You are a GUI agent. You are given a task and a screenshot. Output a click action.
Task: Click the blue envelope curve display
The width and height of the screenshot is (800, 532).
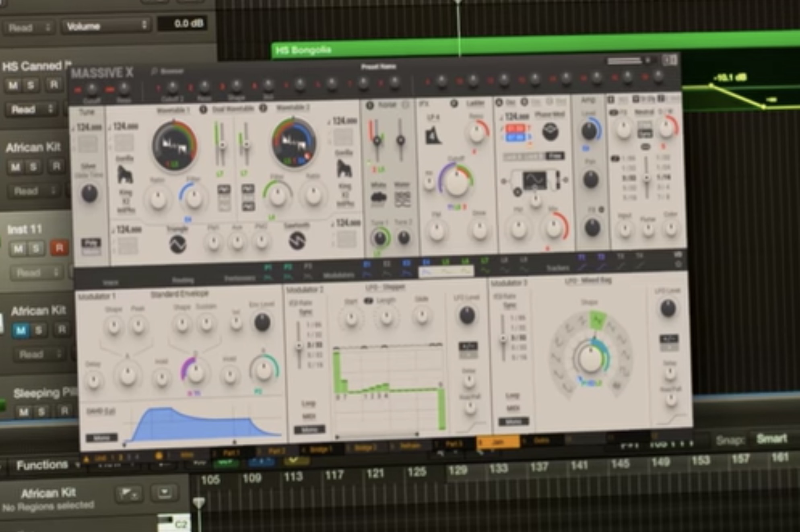pos(202,425)
